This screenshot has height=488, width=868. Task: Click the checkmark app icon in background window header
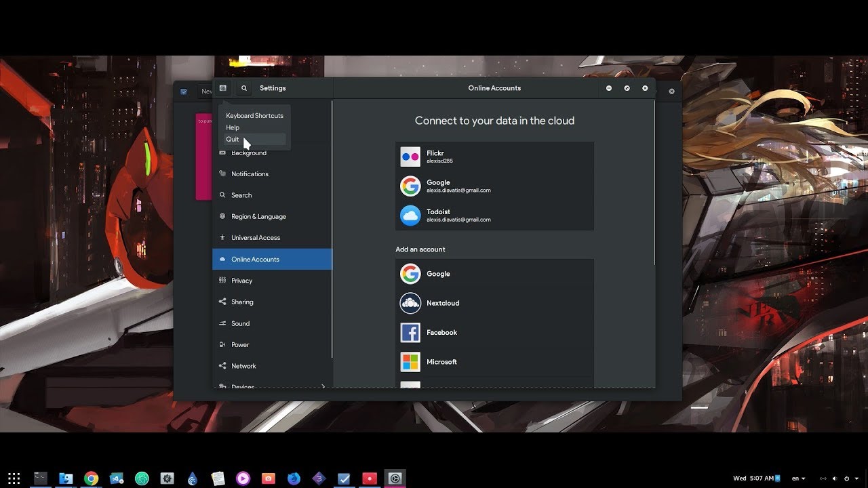(184, 91)
